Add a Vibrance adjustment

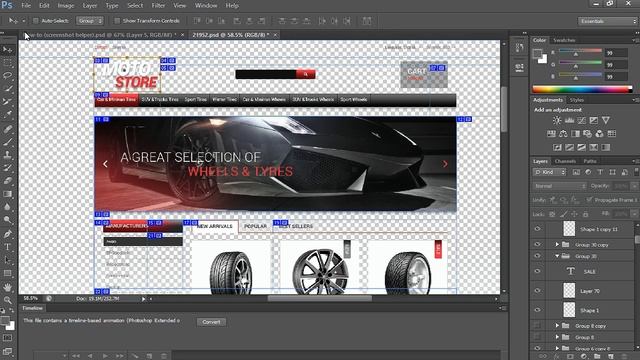606,120
